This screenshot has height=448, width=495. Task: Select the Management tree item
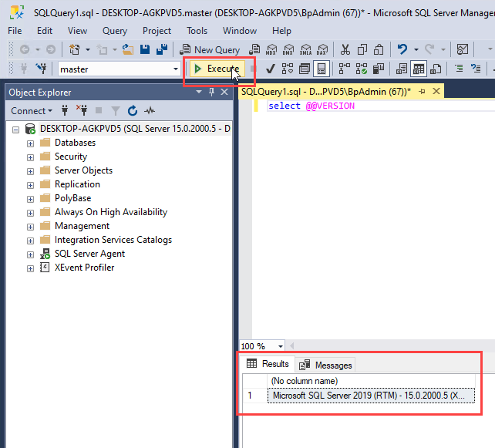tap(82, 226)
